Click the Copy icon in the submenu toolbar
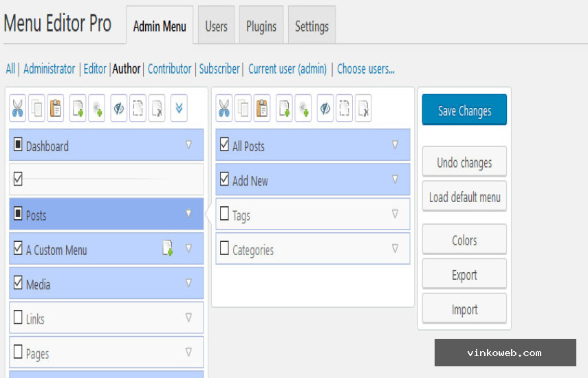This screenshot has height=378, width=588. click(x=243, y=109)
